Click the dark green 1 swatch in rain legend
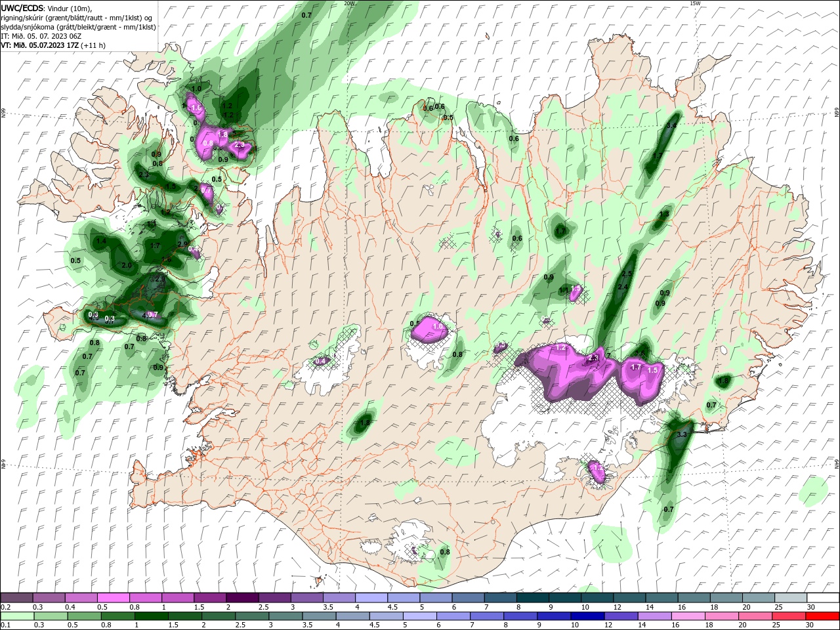This screenshot has height=630, width=840. (151, 616)
